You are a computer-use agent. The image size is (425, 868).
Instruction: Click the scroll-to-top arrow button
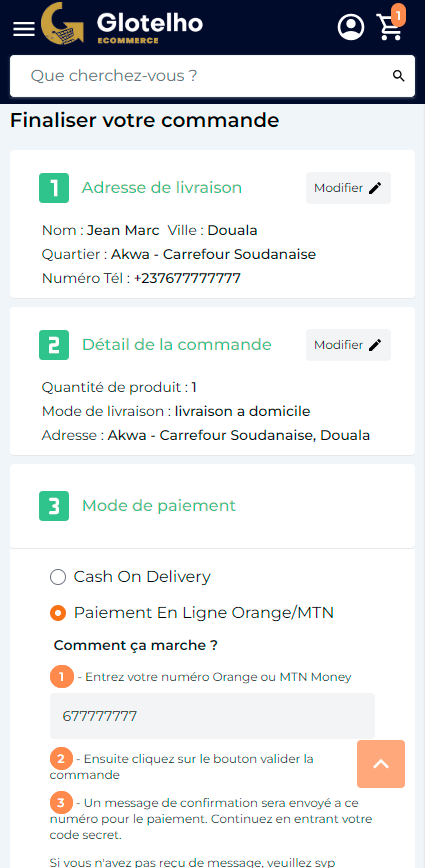pyautogui.click(x=381, y=764)
